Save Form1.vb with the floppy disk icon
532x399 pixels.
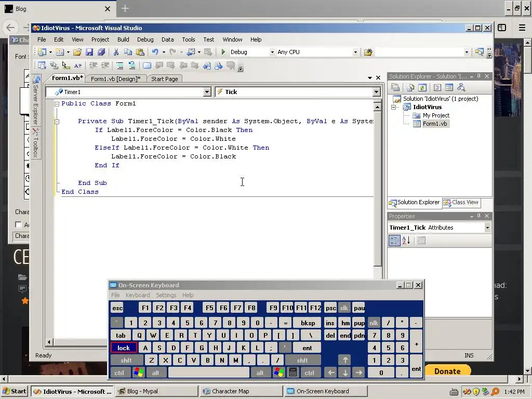pyautogui.click(x=89, y=52)
